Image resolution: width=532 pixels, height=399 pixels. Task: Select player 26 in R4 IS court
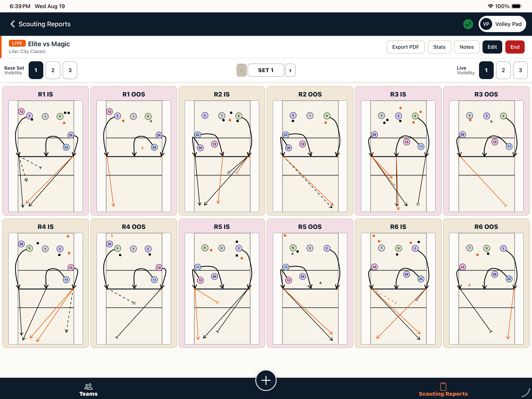(21, 244)
